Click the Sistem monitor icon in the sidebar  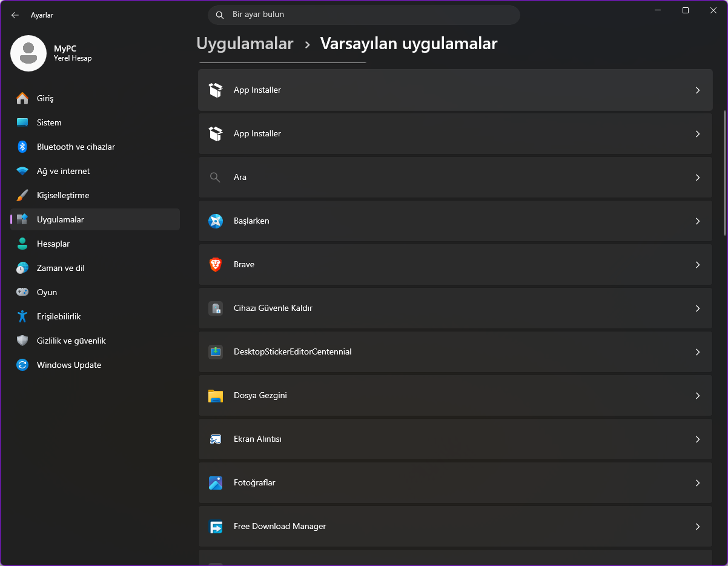coord(22,122)
